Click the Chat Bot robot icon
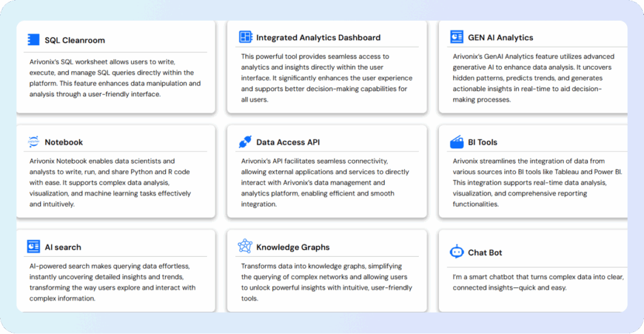Screen dimensions: 644x334 457,252
